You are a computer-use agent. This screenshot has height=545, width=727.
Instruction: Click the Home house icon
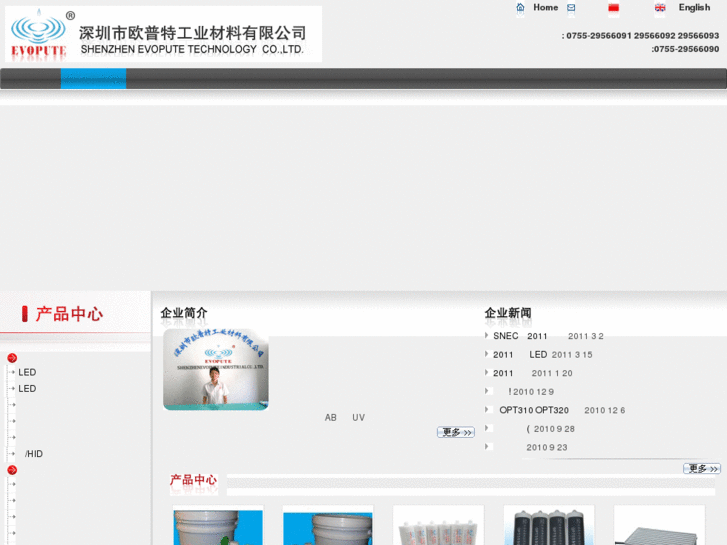coord(520,8)
